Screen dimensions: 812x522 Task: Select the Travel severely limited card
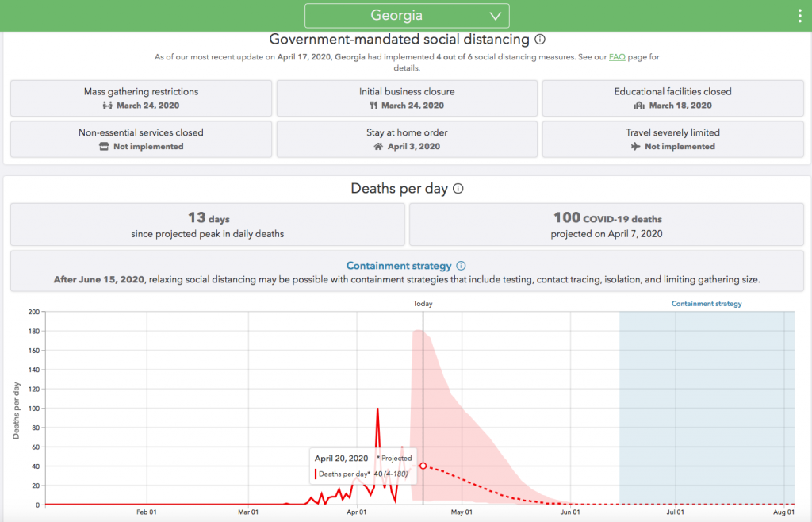point(672,139)
